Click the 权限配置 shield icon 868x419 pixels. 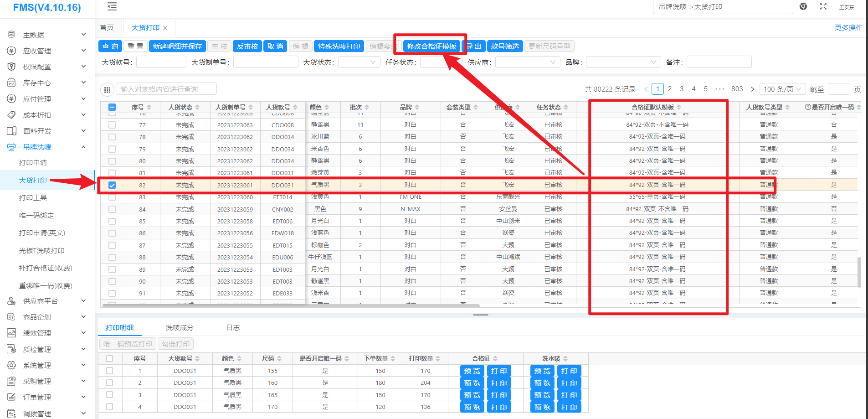(x=11, y=67)
